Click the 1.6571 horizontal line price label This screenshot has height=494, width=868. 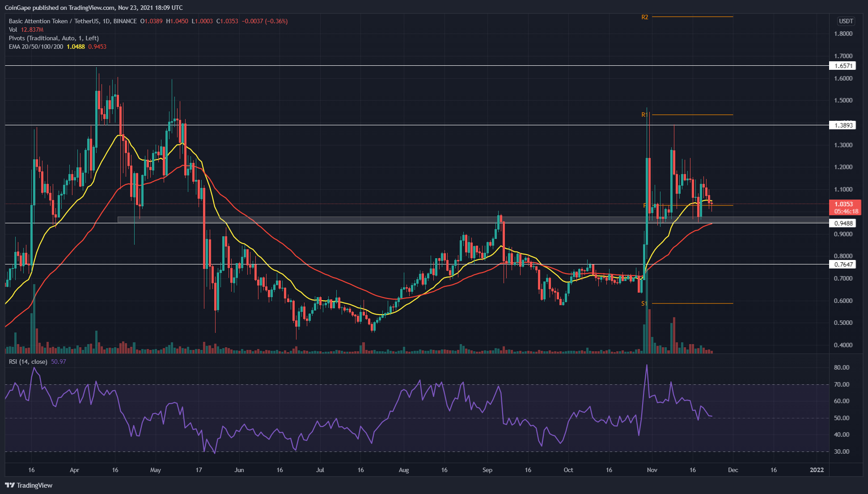843,66
